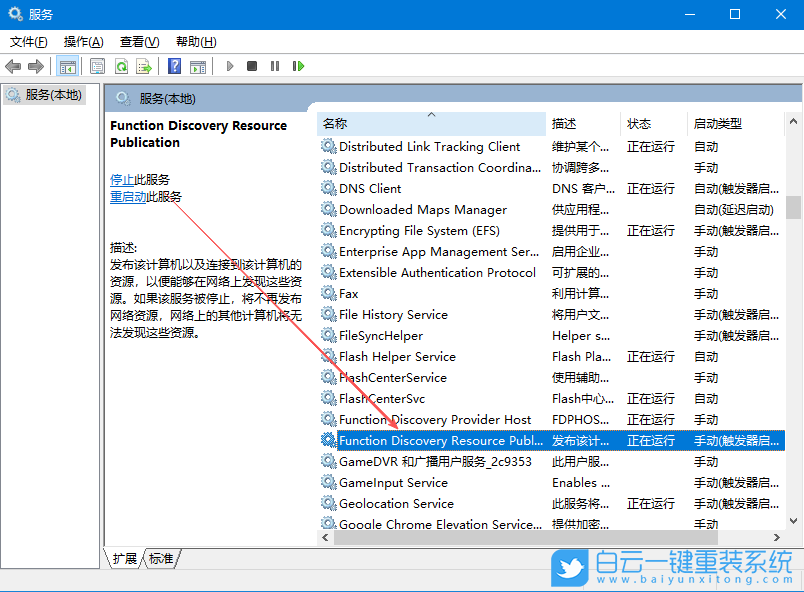Toggle the show/hide console tree icon
Image resolution: width=804 pixels, height=592 pixels.
click(68, 66)
